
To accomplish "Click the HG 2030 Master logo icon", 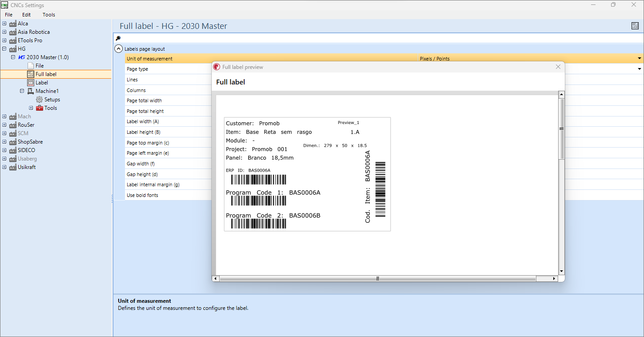I will (x=21, y=57).
